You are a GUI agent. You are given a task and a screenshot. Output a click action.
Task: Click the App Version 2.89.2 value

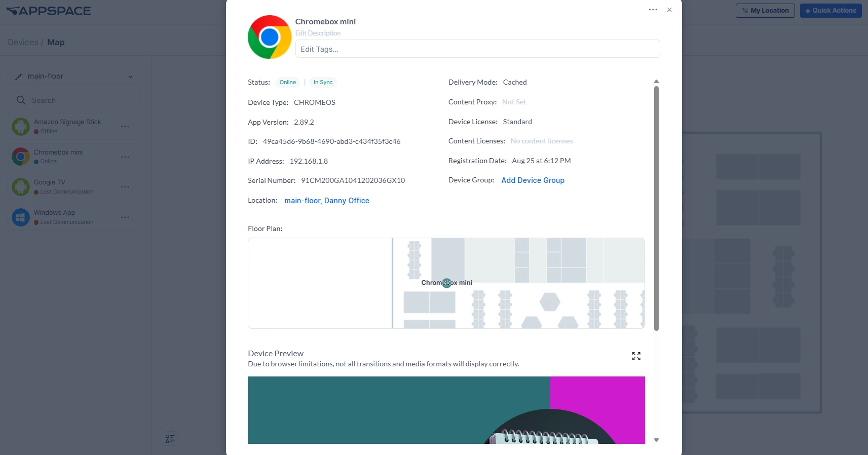coord(304,123)
